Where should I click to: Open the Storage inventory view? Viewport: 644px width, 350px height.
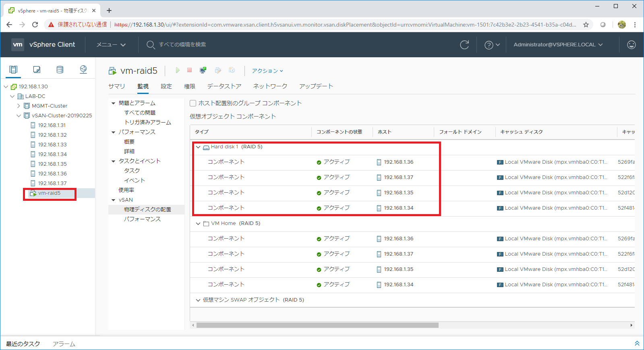click(x=60, y=69)
